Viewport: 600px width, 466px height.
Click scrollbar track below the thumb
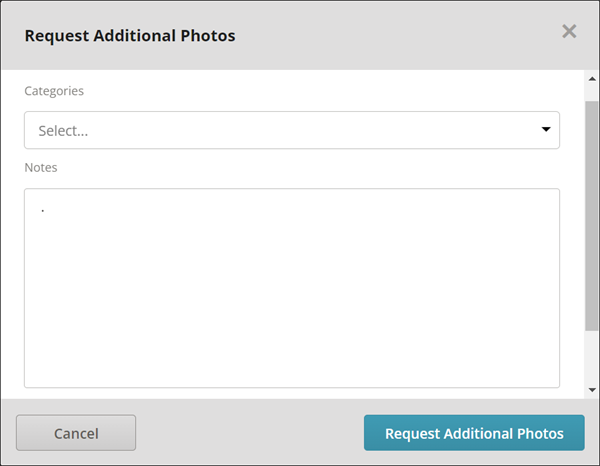592,358
